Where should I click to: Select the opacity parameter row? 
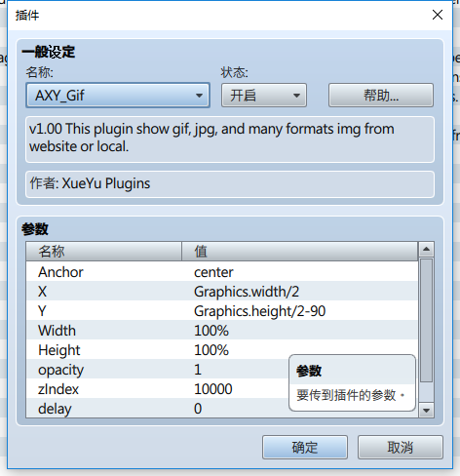click(222, 369)
